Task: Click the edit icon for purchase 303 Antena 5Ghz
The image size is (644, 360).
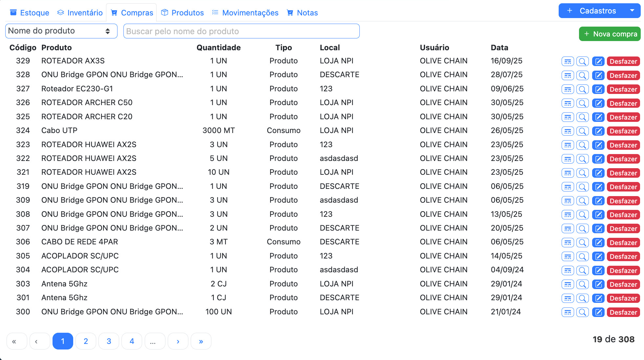Action: pyautogui.click(x=598, y=284)
